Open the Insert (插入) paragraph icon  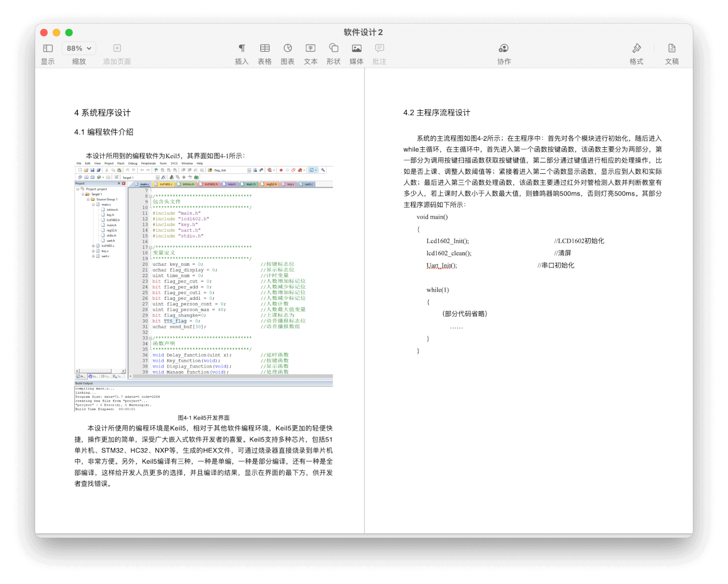click(x=242, y=48)
